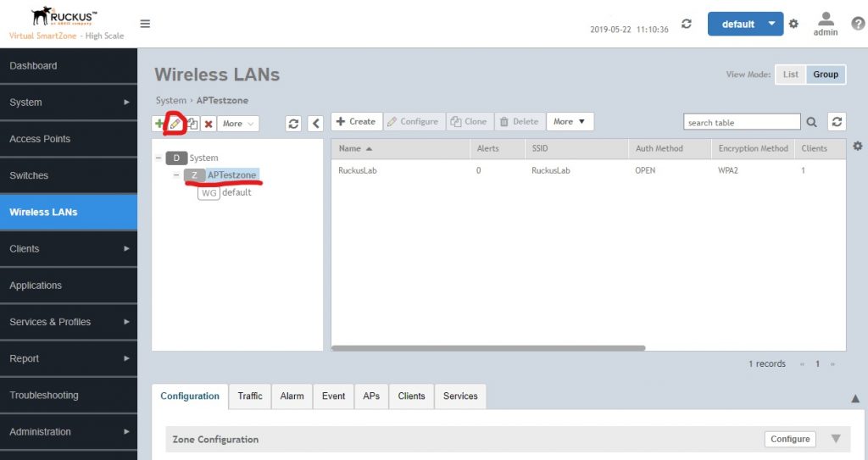The image size is (868, 460).
Task: Click the red X delete zone icon
Action: click(208, 124)
